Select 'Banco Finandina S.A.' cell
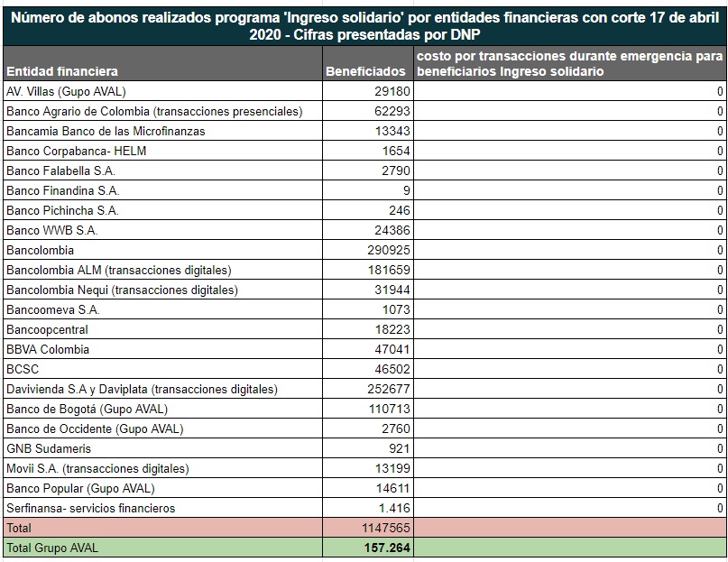Viewport: 728px width, 562px height. pyautogui.click(x=162, y=191)
